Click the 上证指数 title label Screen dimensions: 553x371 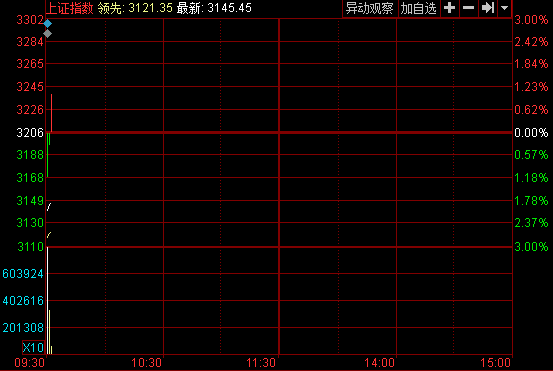tap(70, 8)
